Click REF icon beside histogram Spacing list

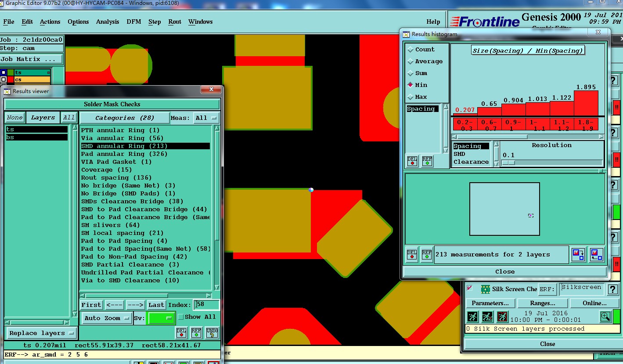427,161
